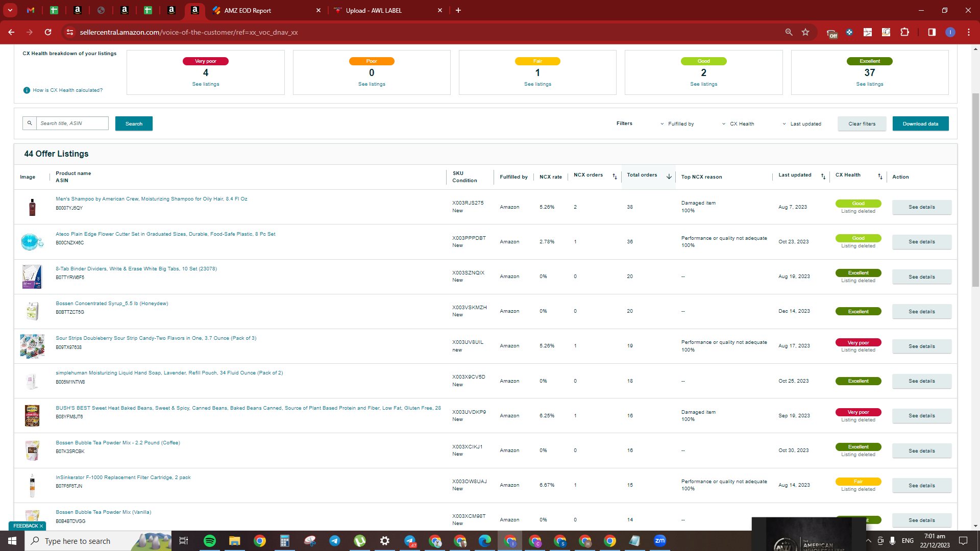Click the Sour Strips product thumbnail
Screen dimensions: 980x551
coord(32,346)
